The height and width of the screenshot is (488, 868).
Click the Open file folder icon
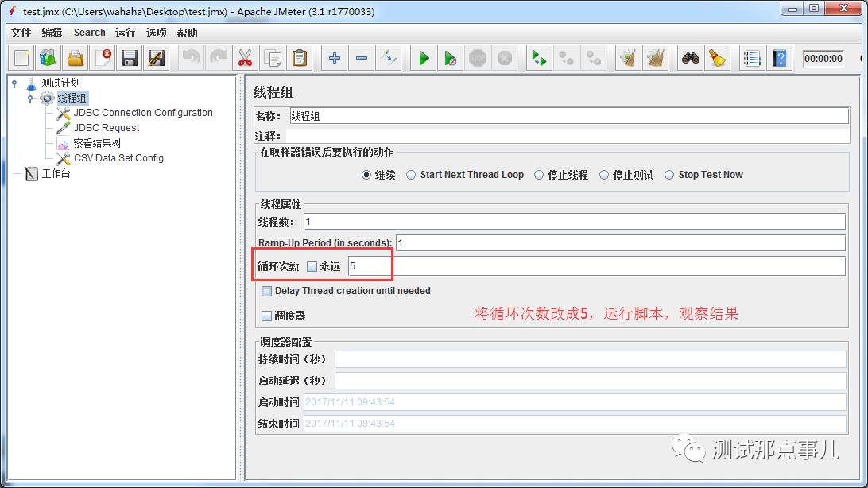click(x=76, y=58)
